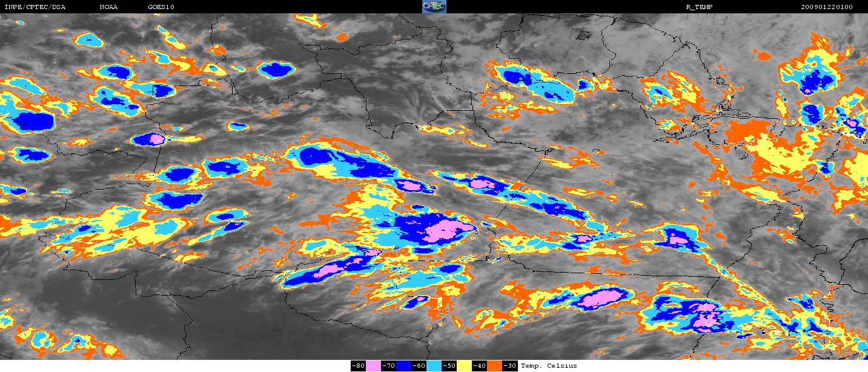The height and width of the screenshot is (372, 868).
Task: Click the GOES10 satellite label
Action: click(x=161, y=7)
